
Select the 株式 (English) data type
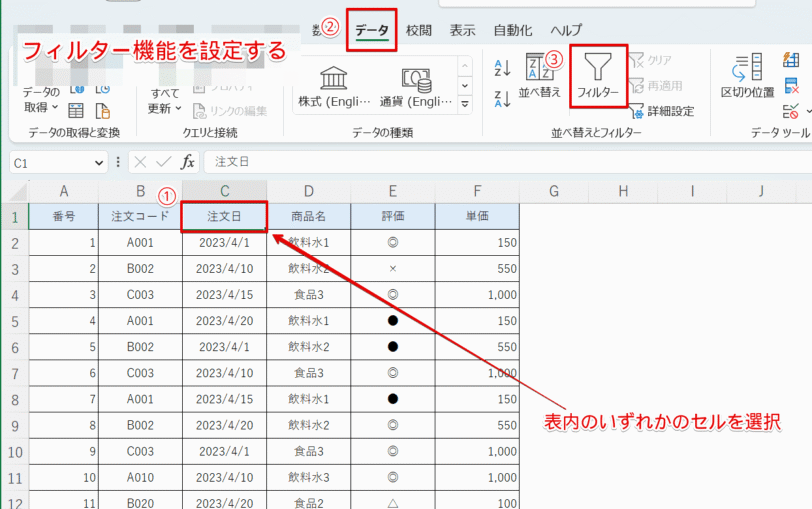click(x=334, y=86)
